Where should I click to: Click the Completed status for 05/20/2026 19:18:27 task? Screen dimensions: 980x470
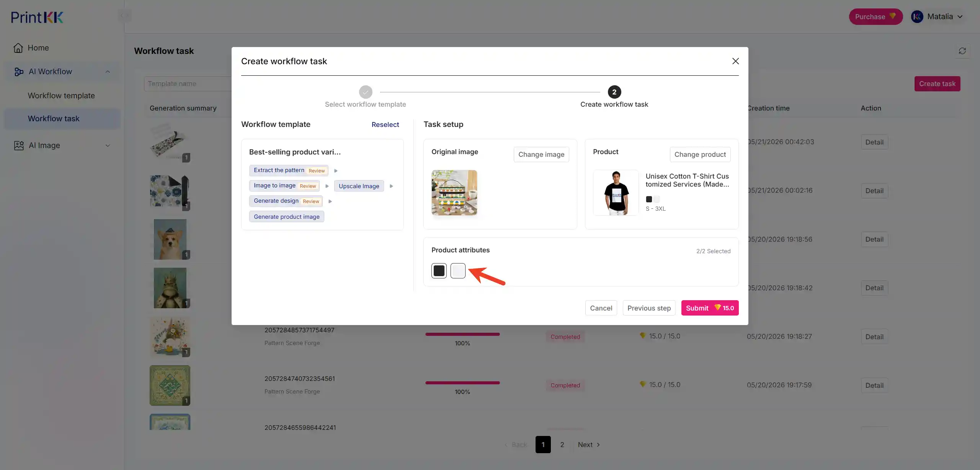point(565,337)
